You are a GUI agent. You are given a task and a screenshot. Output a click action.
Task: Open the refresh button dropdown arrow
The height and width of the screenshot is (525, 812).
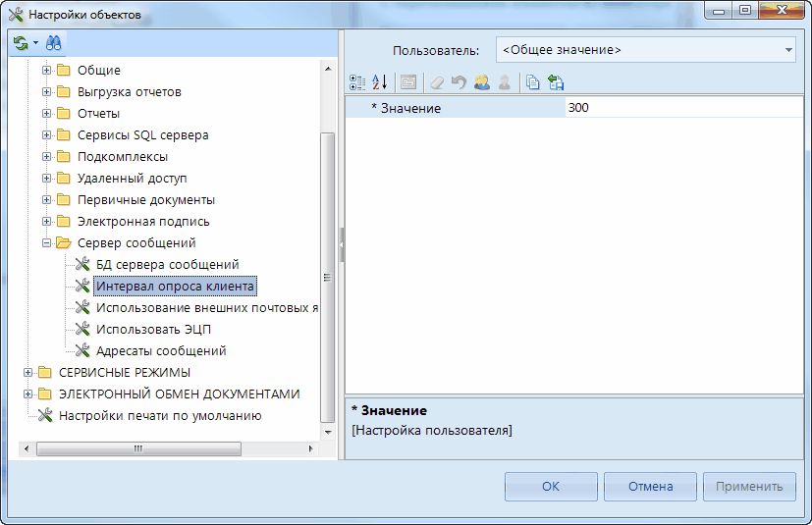[x=34, y=43]
